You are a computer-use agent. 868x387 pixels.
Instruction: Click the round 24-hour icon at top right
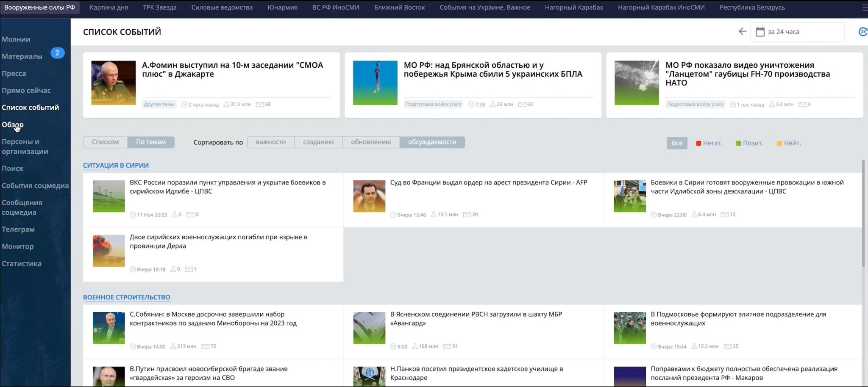pyautogui.click(x=862, y=32)
